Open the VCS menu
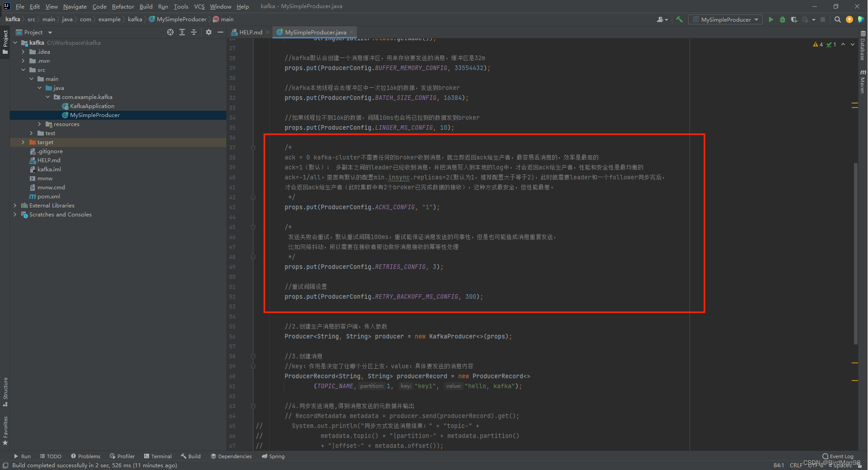This screenshot has width=868, height=470. click(x=199, y=6)
